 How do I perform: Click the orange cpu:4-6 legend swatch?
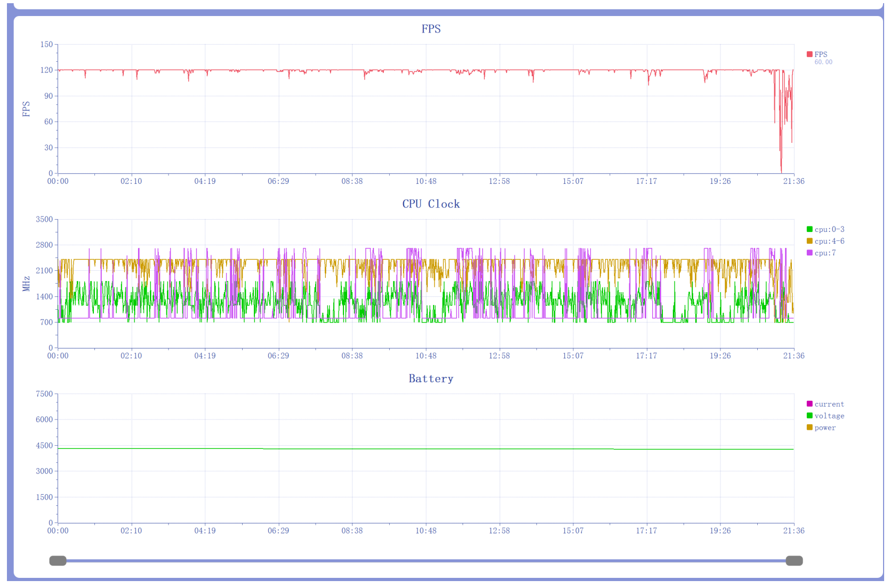tap(809, 241)
